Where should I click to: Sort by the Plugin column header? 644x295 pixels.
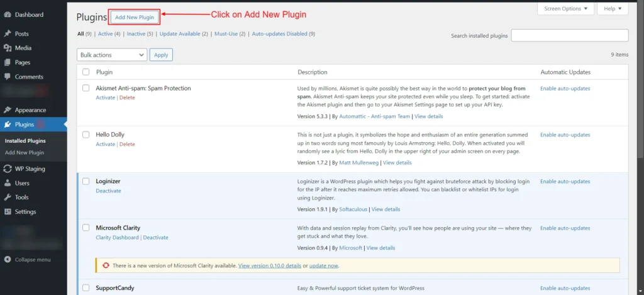pos(104,72)
